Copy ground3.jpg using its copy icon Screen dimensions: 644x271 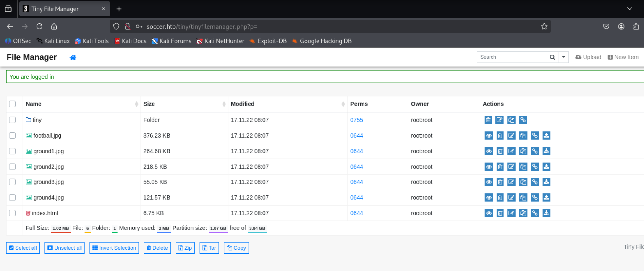tap(523, 182)
